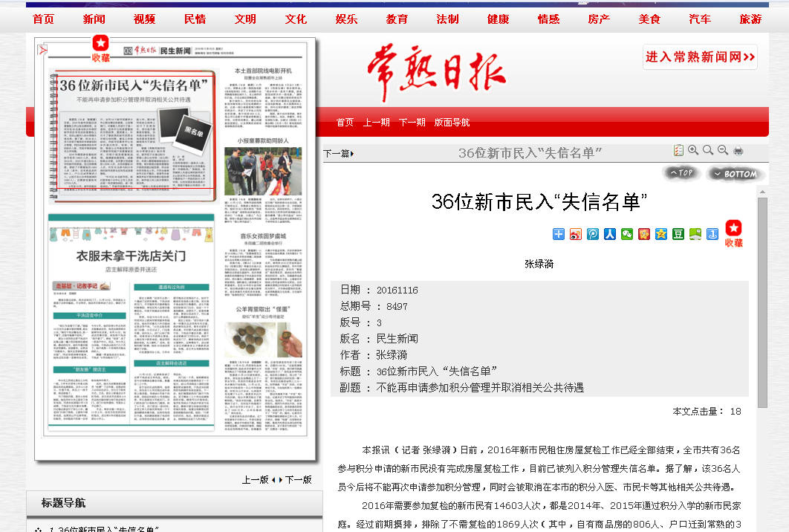Open 首页 in top navigation bar

43,19
